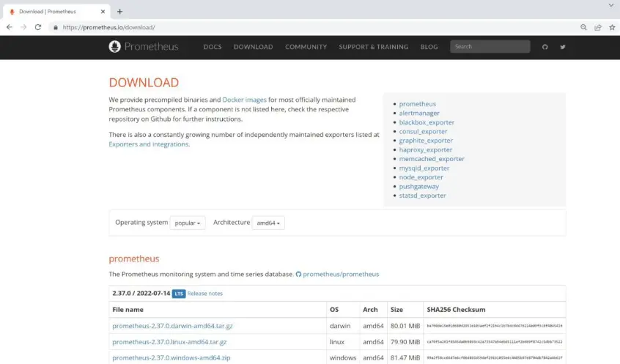The height and width of the screenshot is (364, 620).
Task: Jump to node_exporter section link
Action: tap(421, 177)
